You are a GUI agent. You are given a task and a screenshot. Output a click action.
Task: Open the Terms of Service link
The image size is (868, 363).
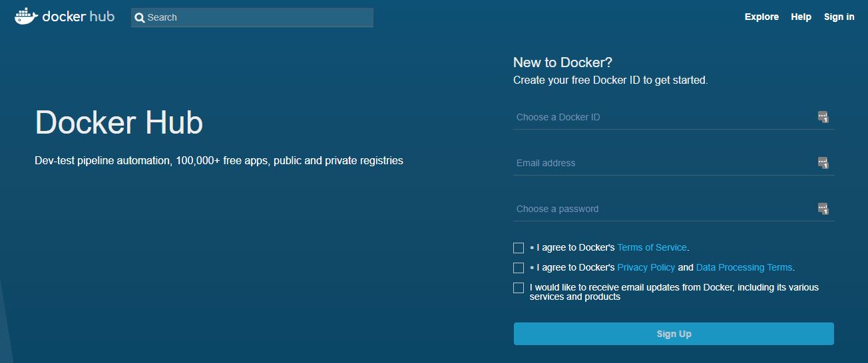pyautogui.click(x=652, y=247)
